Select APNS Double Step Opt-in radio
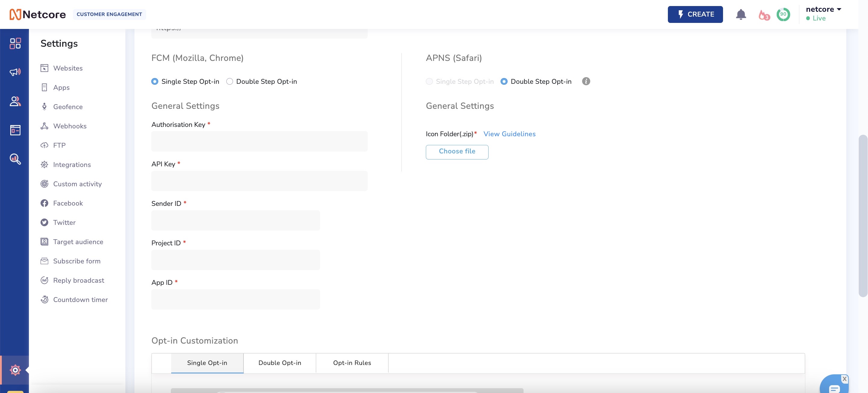 pyautogui.click(x=504, y=81)
